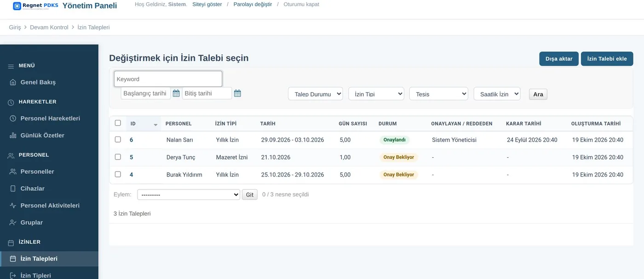Image resolution: width=644 pixels, height=279 pixels.
Task: Open the Eylem action dropdown
Action: click(x=189, y=194)
